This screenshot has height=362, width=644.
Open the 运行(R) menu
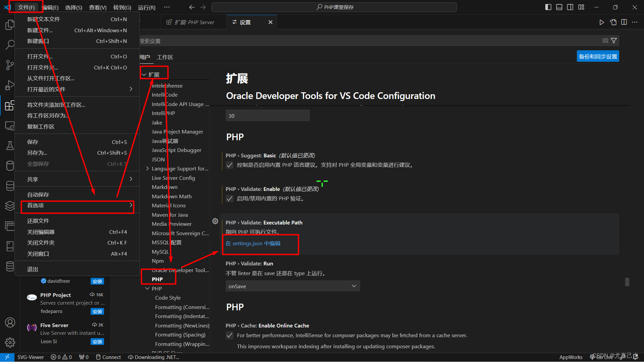point(147,7)
